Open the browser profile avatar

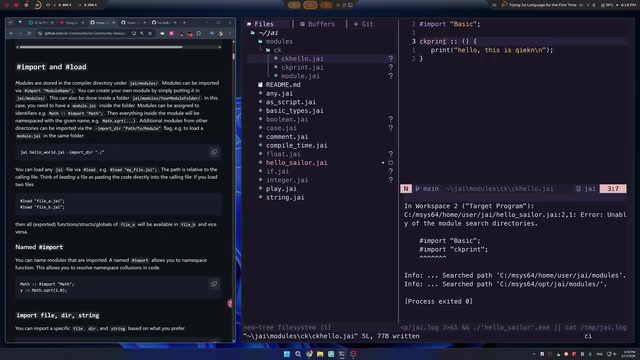click(221, 33)
